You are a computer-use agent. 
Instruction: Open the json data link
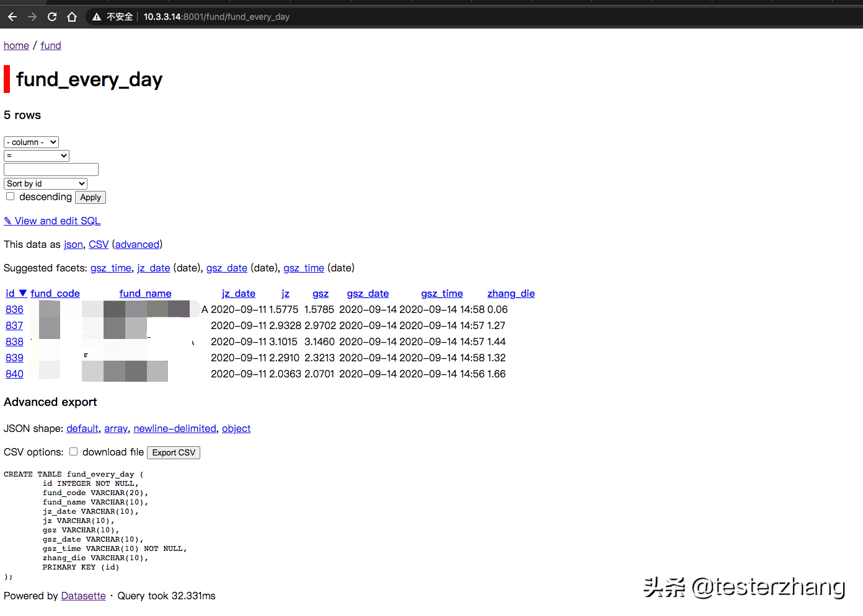[73, 244]
